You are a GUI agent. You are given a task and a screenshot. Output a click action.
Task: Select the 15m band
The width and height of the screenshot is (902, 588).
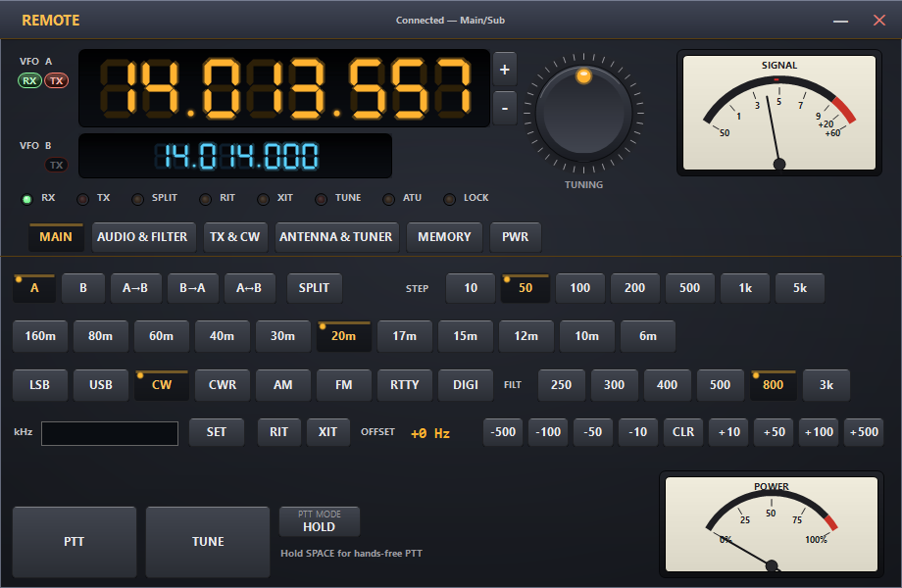coord(466,336)
